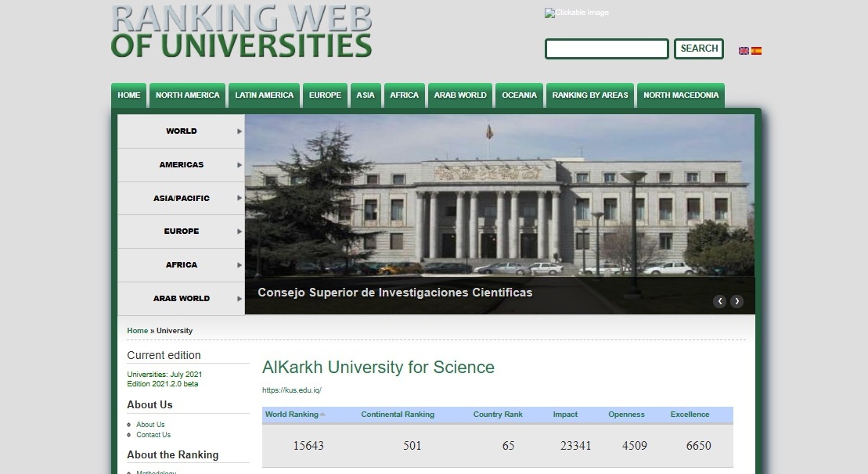Viewport: 868px width, 474px height.
Task: Click the next slide arrow on banner
Action: pos(737,301)
